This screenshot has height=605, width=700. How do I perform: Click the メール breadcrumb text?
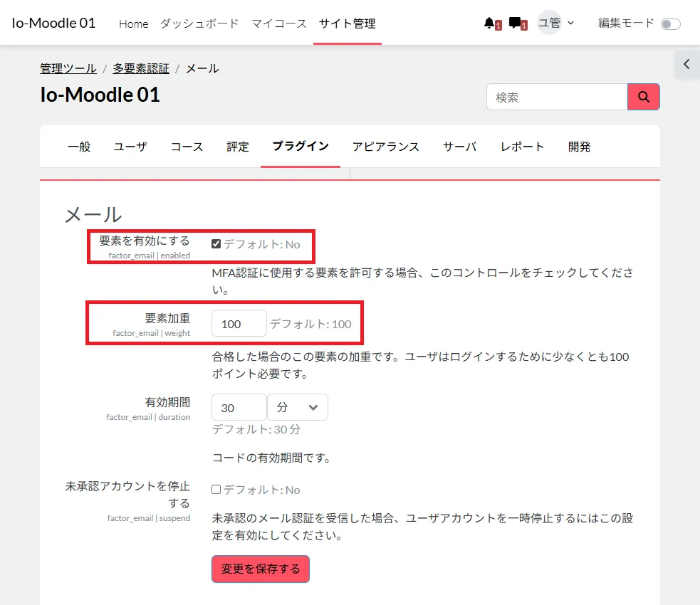(203, 68)
